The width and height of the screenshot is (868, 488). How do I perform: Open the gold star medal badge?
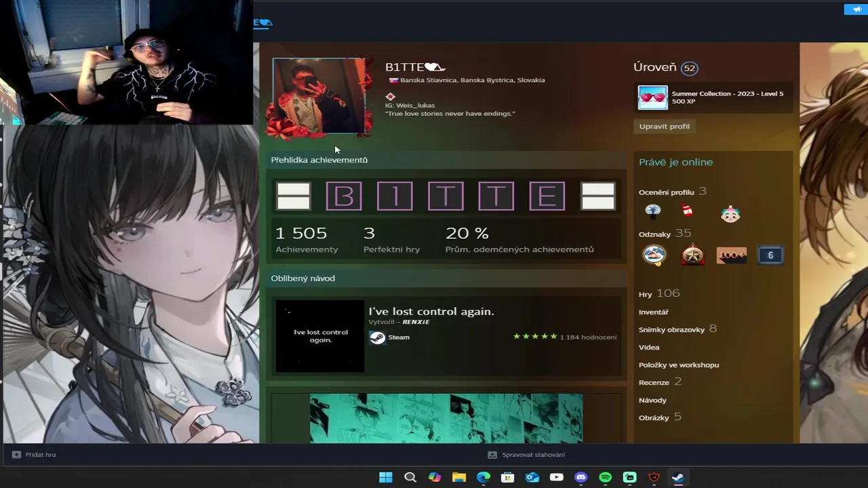coord(692,255)
